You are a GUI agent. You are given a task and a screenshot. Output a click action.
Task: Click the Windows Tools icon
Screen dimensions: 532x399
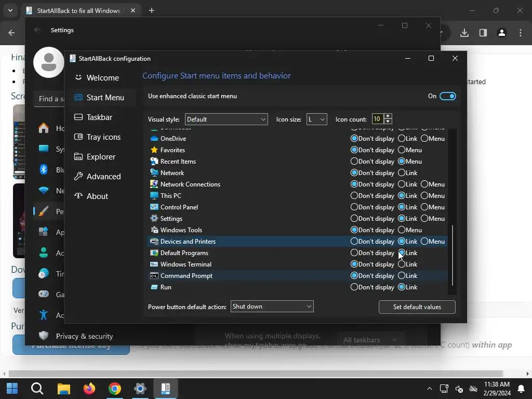(154, 230)
